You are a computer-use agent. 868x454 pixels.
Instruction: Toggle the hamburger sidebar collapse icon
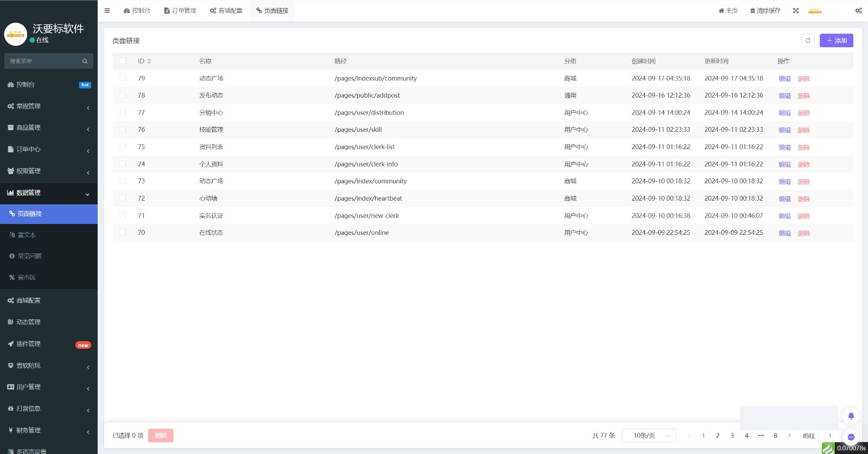point(107,10)
